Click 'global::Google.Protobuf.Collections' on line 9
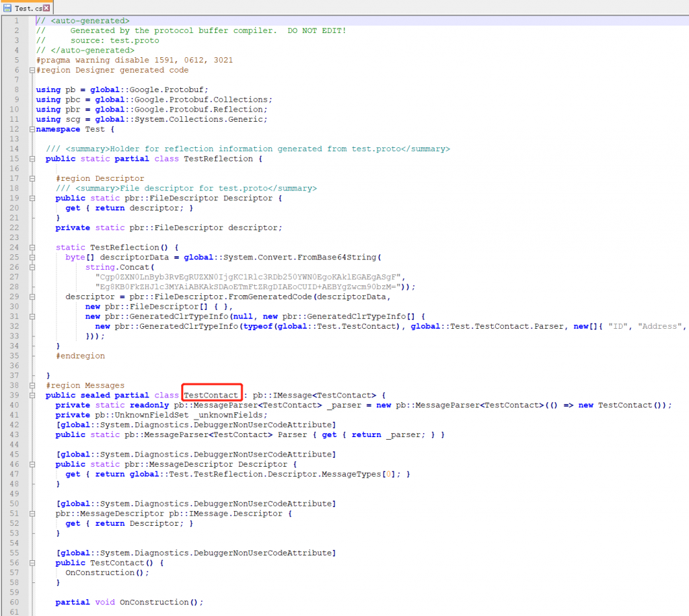 pos(182,100)
